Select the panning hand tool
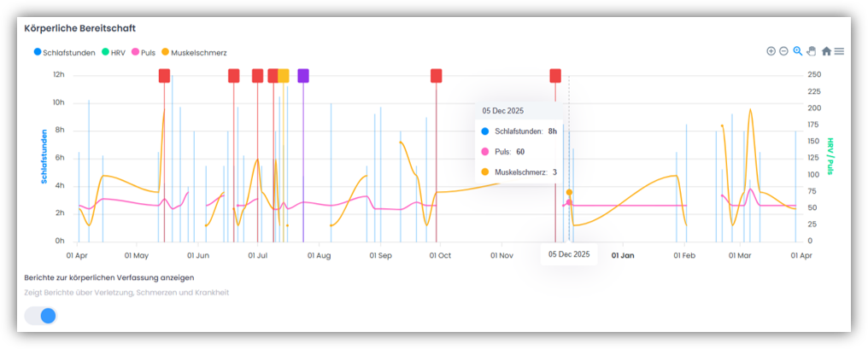868x349 pixels. [812, 51]
